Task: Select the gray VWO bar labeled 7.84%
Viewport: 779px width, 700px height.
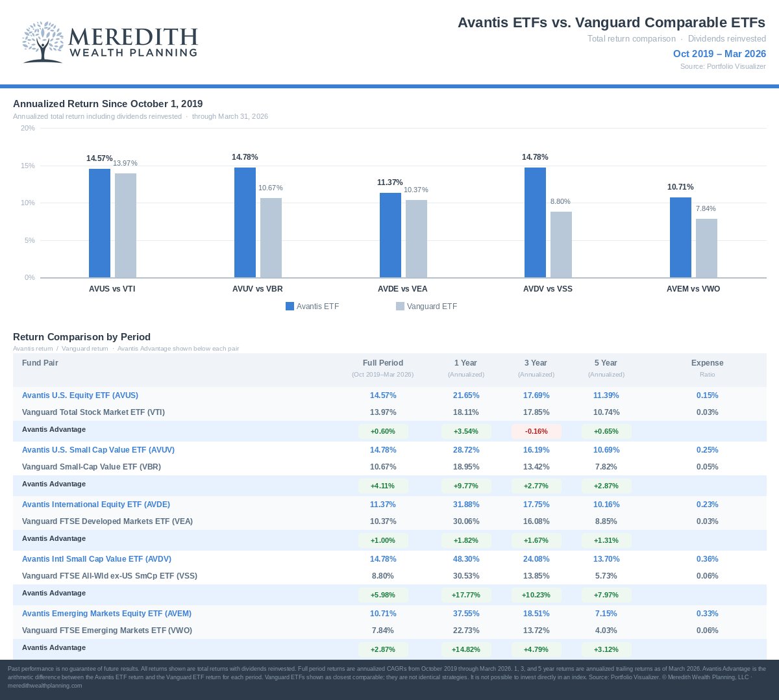Action: tap(706, 248)
